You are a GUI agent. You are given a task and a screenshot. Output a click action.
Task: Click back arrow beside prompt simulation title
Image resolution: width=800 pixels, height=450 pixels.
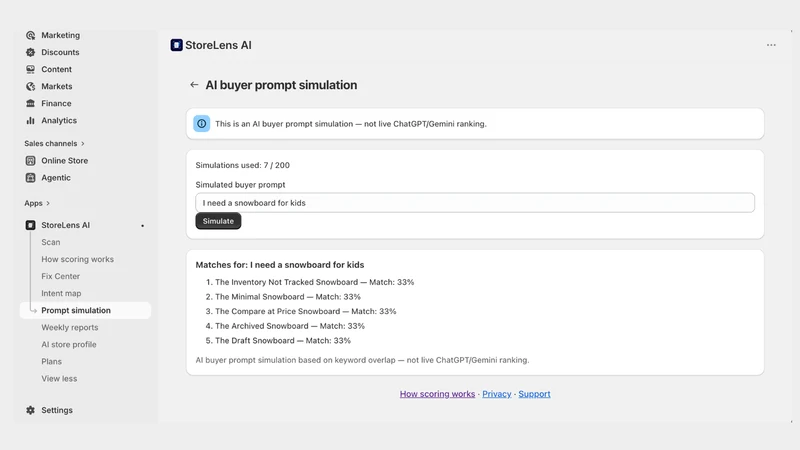194,85
